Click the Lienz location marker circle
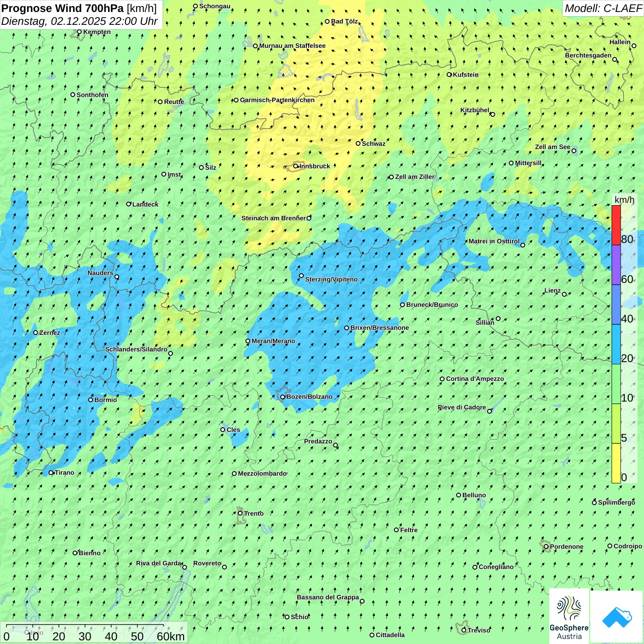Screen dimensions: 644x644 564,294
